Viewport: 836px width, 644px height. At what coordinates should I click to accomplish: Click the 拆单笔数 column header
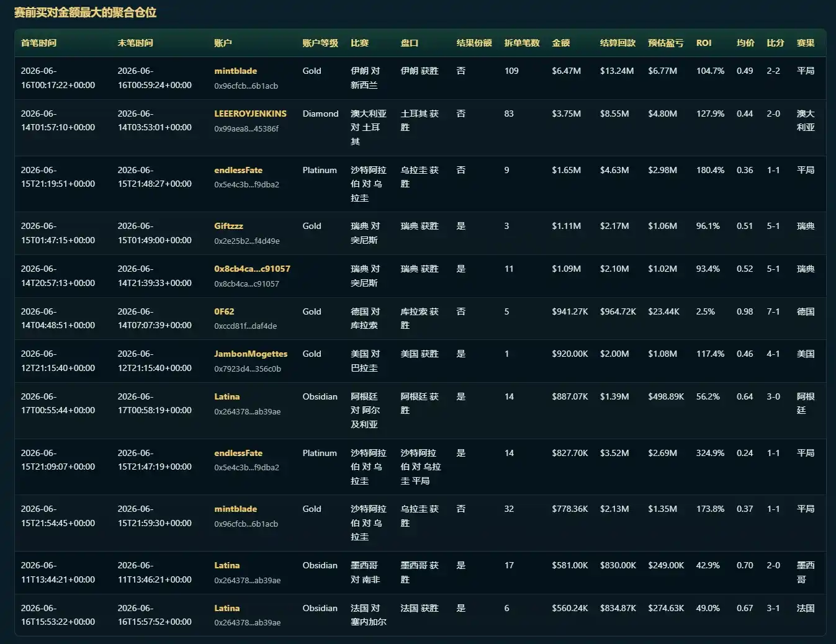[522, 43]
